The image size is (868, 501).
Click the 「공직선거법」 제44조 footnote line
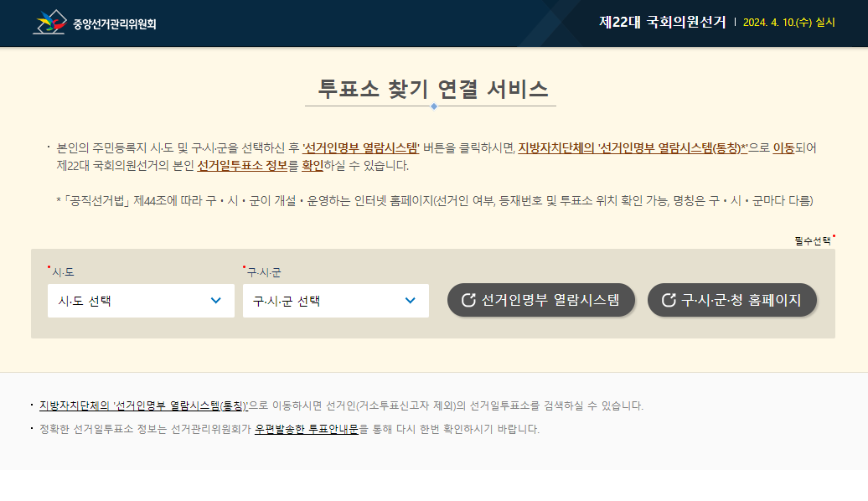click(x=435, y=200)
